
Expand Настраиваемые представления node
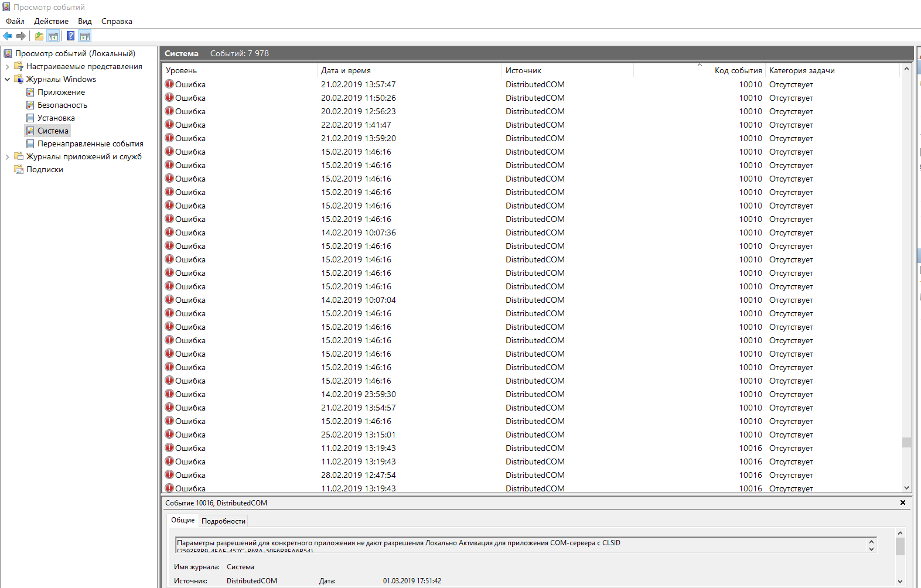[7, 66]
